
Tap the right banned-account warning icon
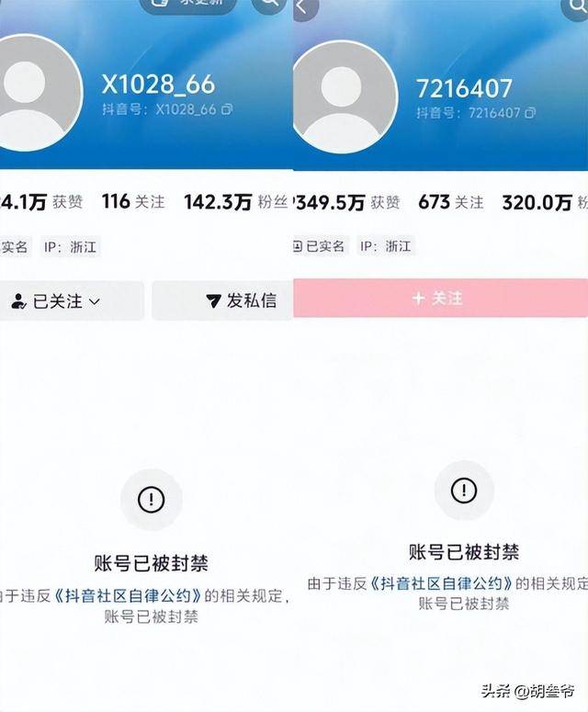point(464,491)
